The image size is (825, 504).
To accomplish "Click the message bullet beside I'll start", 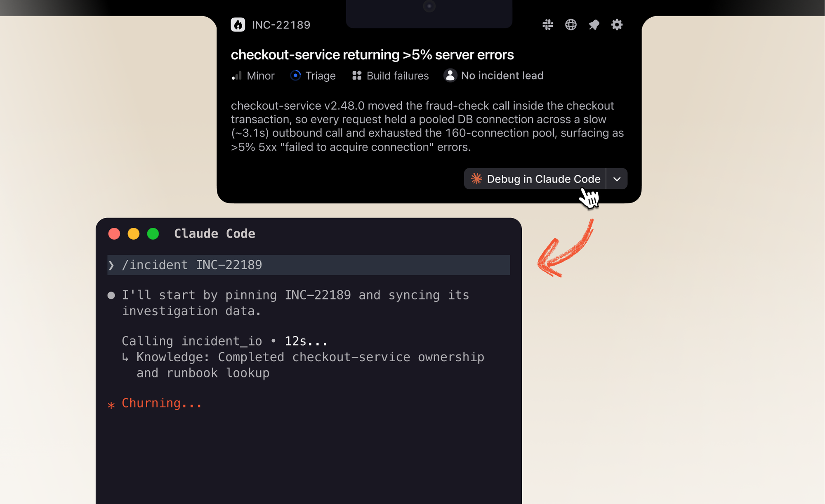I will (111, 295).
